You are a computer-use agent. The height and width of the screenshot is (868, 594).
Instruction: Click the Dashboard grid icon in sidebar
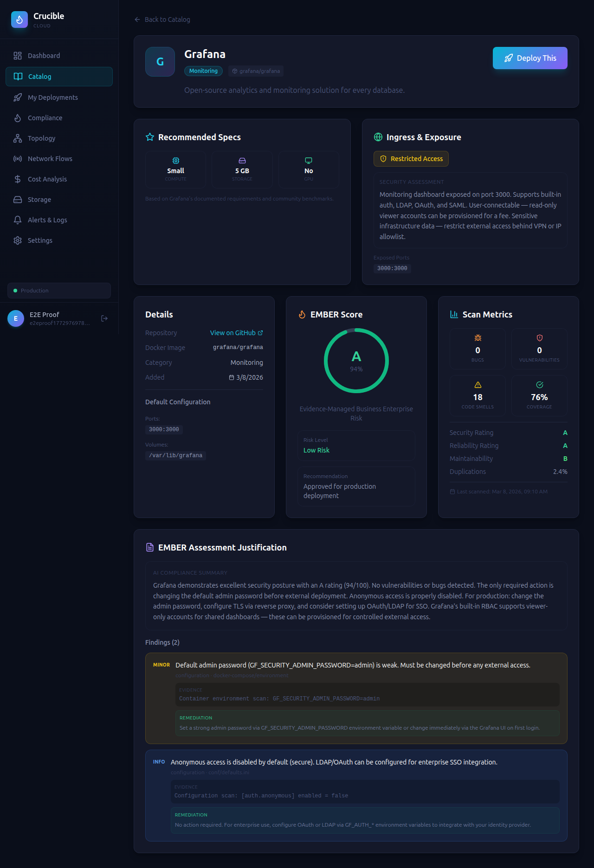tap(18, 56)
